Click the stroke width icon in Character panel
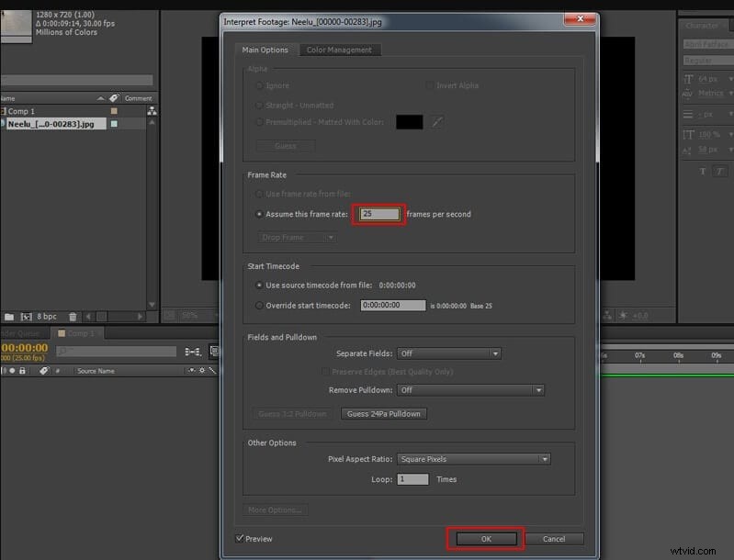 coord(688,114)
